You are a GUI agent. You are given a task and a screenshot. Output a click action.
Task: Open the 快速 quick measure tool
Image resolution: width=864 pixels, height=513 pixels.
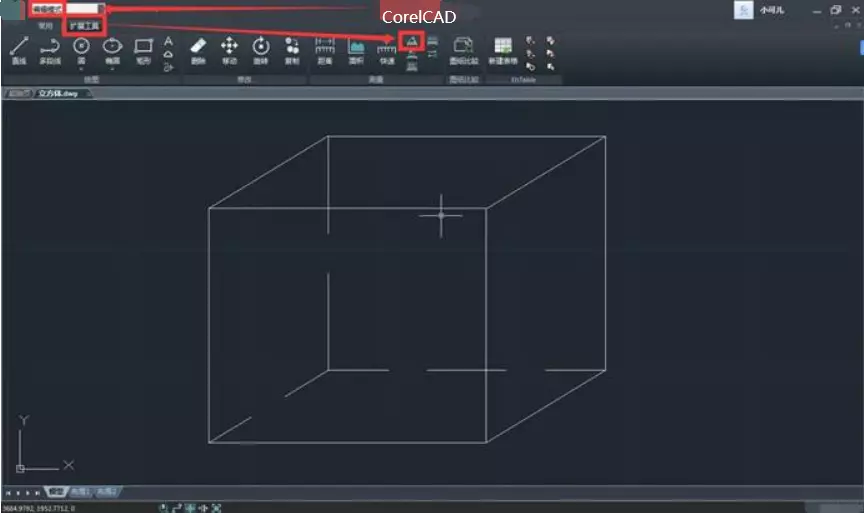point(387,53)
